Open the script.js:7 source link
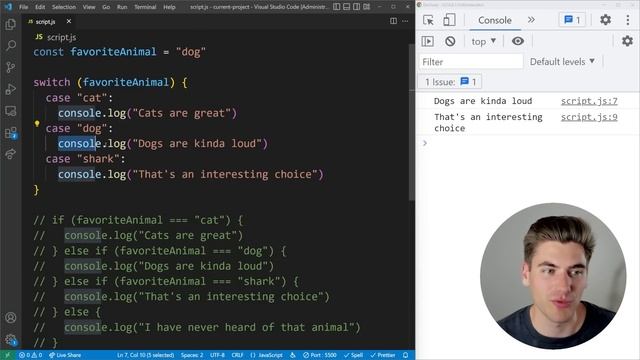This screenshot has height=360, width=640. [589, 101]
